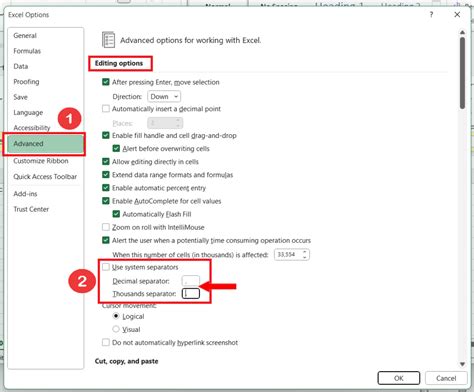Toggle Alert before overwriting cells
This screenshot has width=474, height=392.
tap(116, 148)
